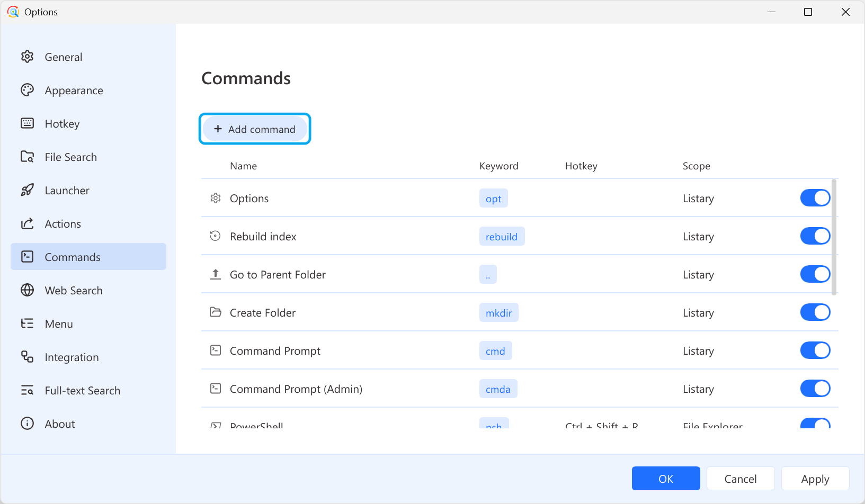This screenshot has width=865, height=504.
Task: Click the Create Folder row icon
Action: 215,312
